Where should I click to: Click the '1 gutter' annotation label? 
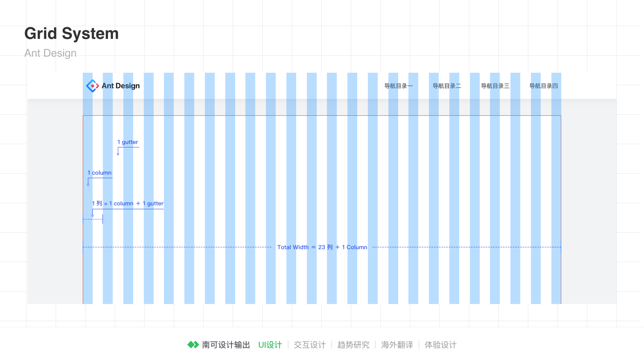tap(128, 142)
